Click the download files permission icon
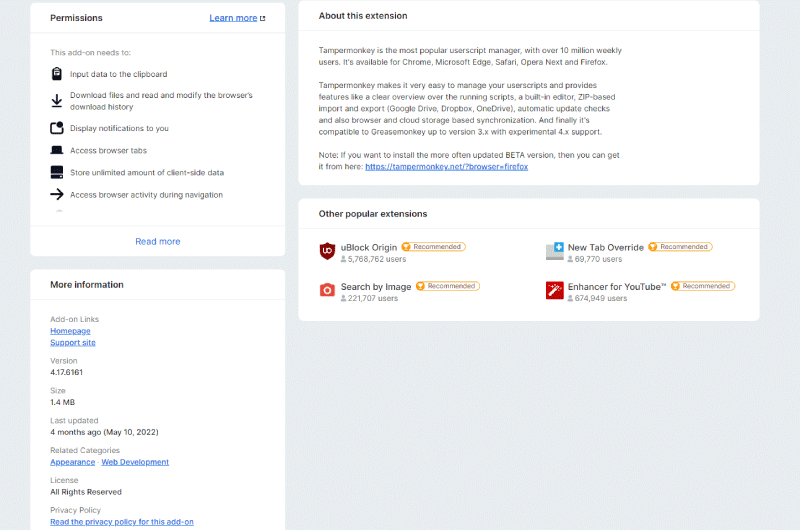This screenshot has width=800, height=530. tap(57, 100)
